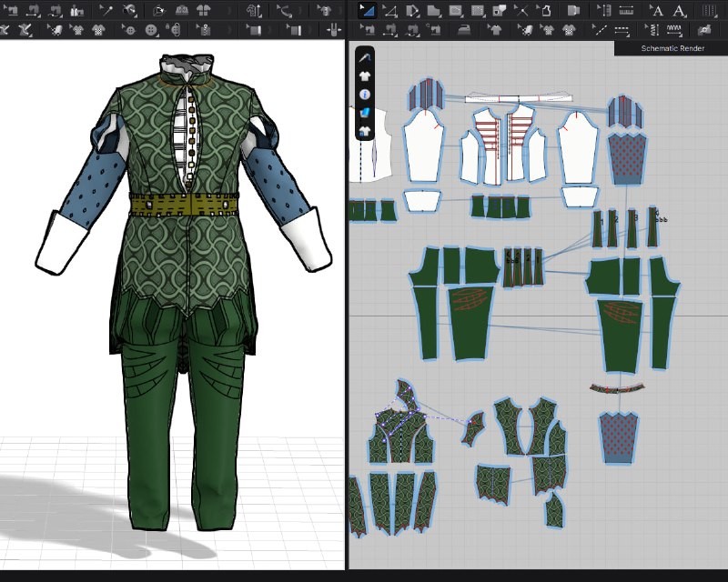Toggle the info display button in 2D panel
The image size is (728, 582).
(x=365, y=95)
